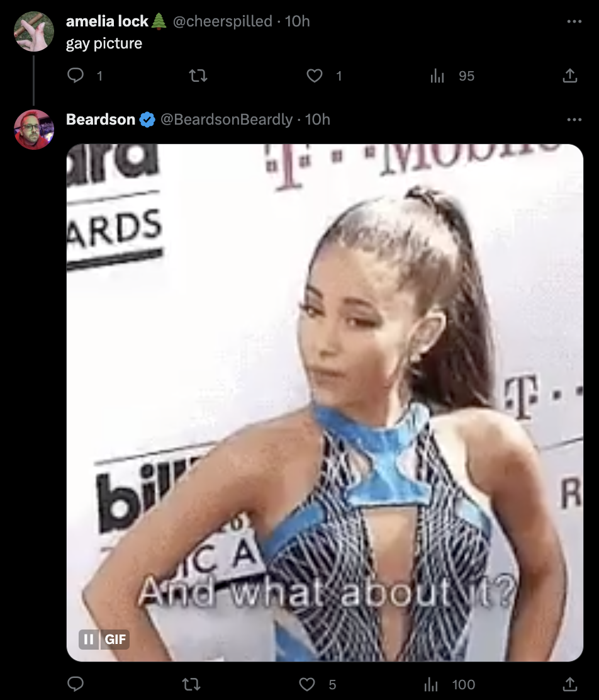Image resolution: width=599 pixels, height=700 pixels.
Task: Pause the playing GIF
Action: [x=89, y=640]
